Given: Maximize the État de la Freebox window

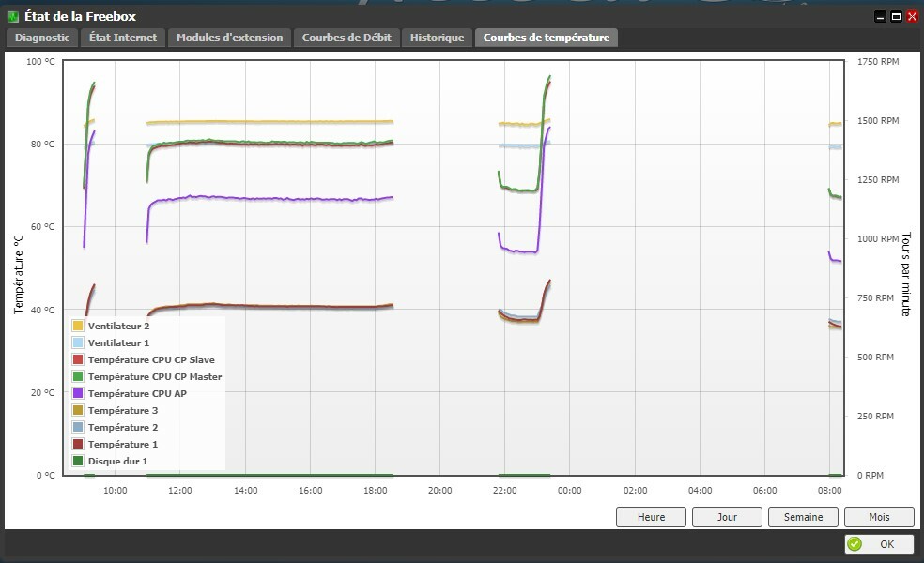Looking at the screenshot, I should [896, 16].
